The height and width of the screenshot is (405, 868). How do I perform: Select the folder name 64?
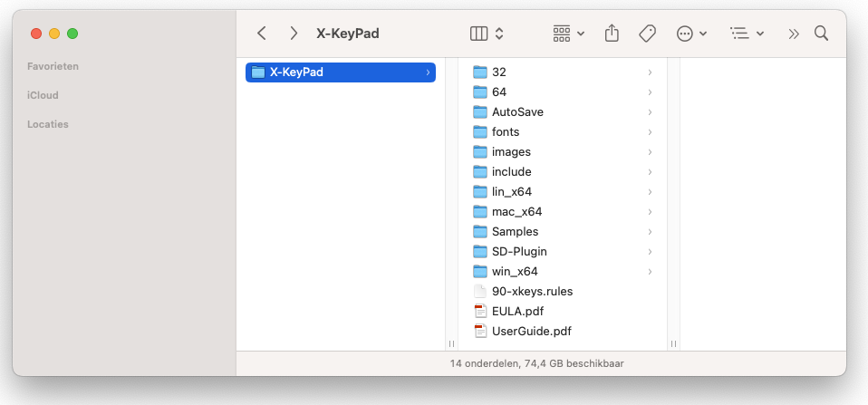(498, 92)
